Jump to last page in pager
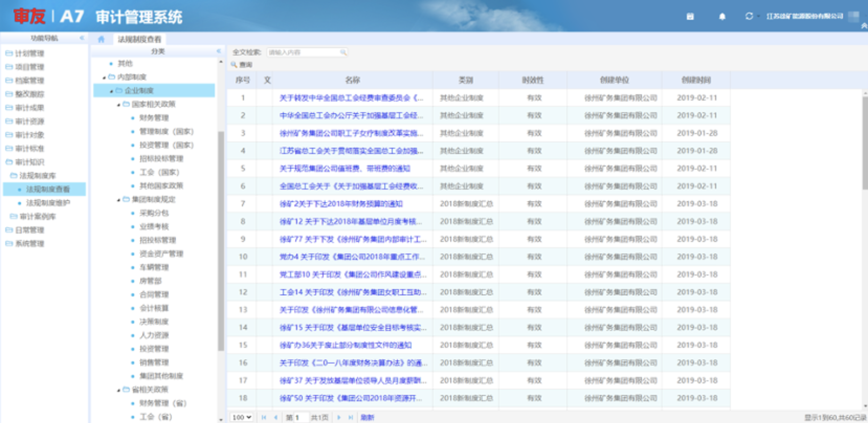Viewport: 868px width, 423px height. 350,418
